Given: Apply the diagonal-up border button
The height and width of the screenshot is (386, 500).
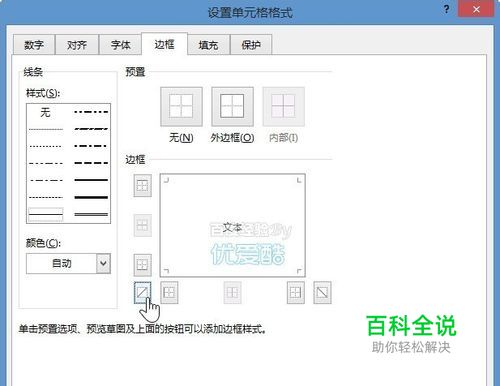Looking at the screenshot, I should tap(143, 293).
